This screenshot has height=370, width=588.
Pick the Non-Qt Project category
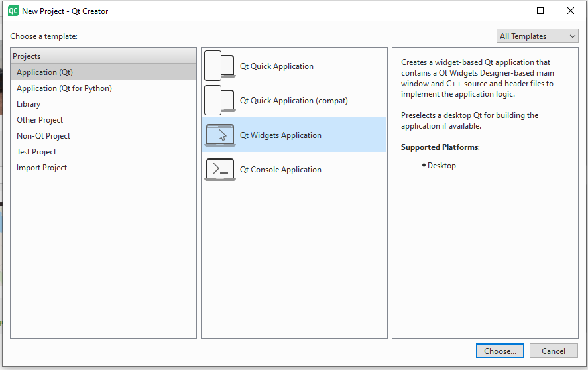pos(43,136)
